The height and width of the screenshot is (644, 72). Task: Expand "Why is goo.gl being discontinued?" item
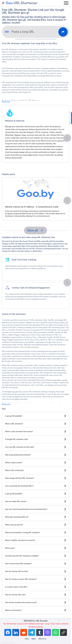[x=35, y=455]
